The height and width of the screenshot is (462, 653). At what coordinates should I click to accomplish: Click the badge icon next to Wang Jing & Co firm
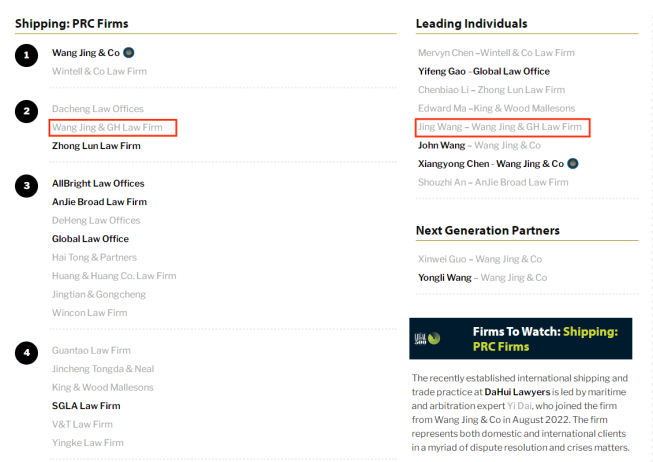click(129, 53)
